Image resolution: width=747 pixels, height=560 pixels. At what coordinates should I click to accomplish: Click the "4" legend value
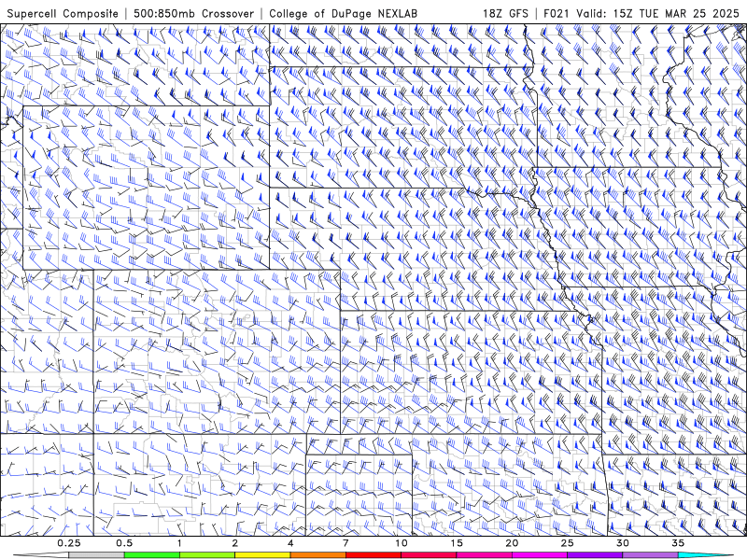[x=290, y=543]
